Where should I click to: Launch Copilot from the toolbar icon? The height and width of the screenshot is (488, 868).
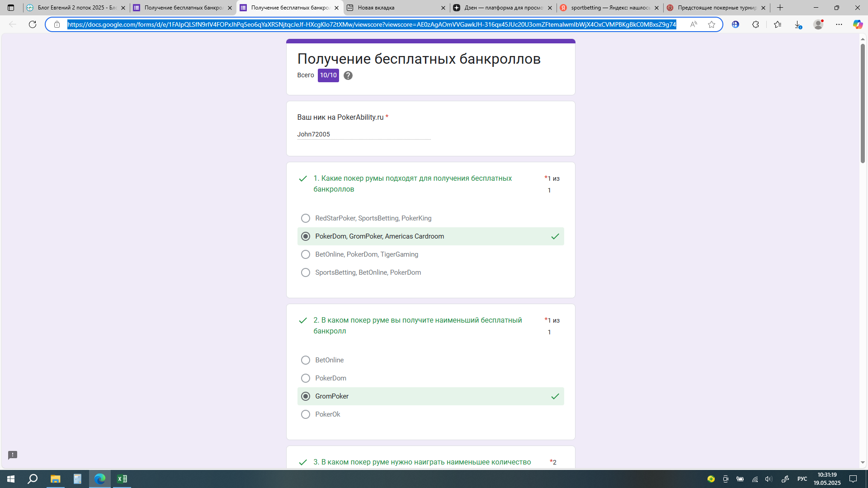[858, 24]
